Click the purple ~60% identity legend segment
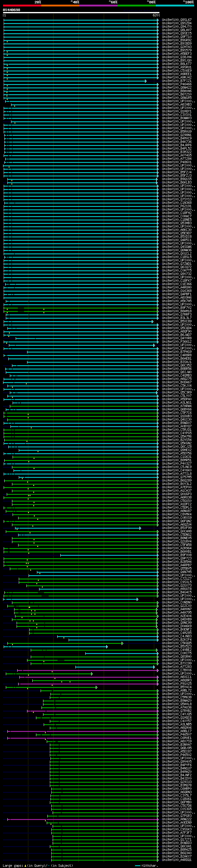The height and width of the screenshot is (868, 197). pyautogui.click(x=98, y=6)
